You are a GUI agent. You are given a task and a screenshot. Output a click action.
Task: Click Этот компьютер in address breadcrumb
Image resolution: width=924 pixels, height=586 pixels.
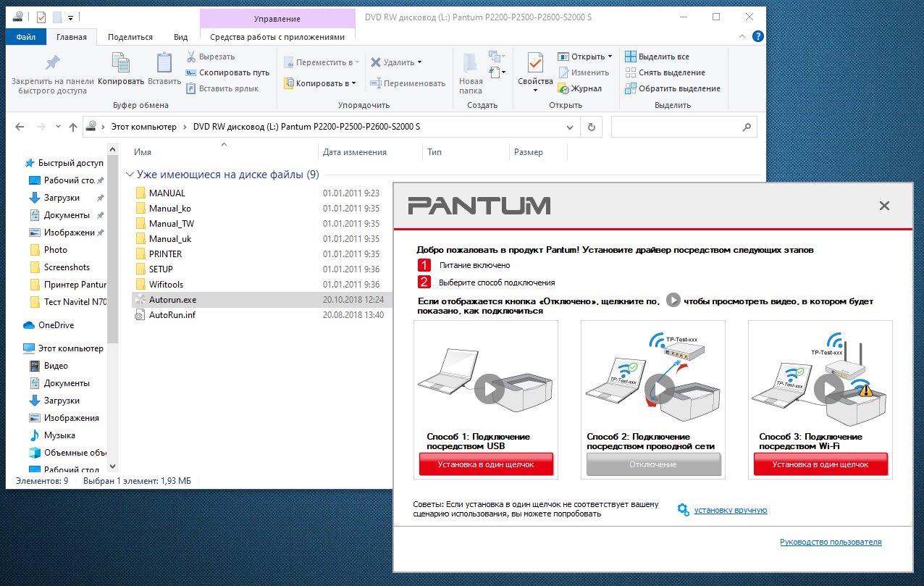(x=143, y=127)
